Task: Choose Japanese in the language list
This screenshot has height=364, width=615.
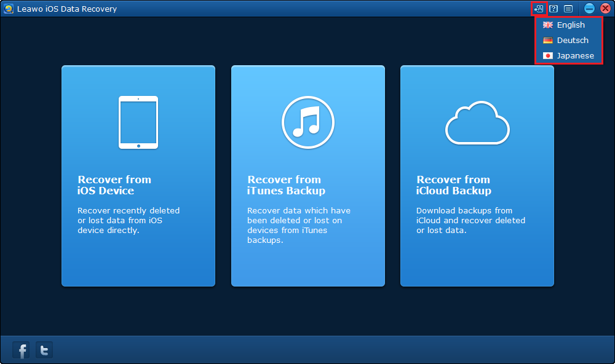Action: coord(575,56)
